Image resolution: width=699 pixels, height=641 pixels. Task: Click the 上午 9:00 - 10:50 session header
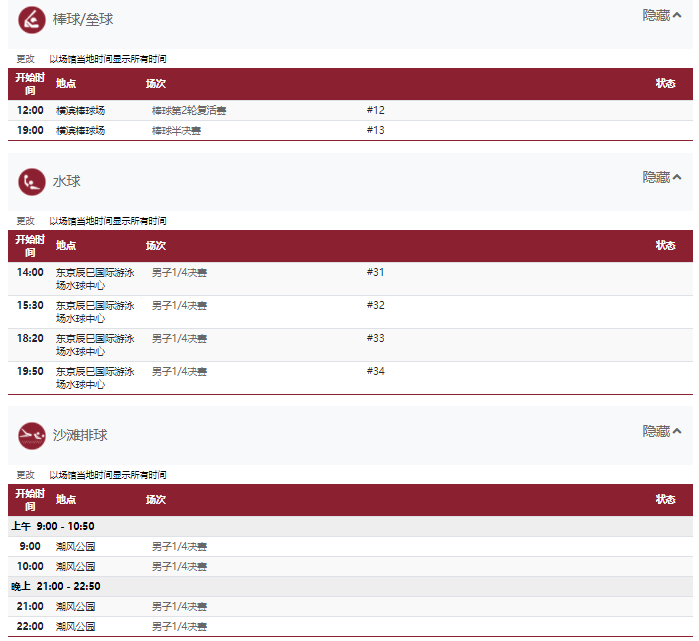350,526
